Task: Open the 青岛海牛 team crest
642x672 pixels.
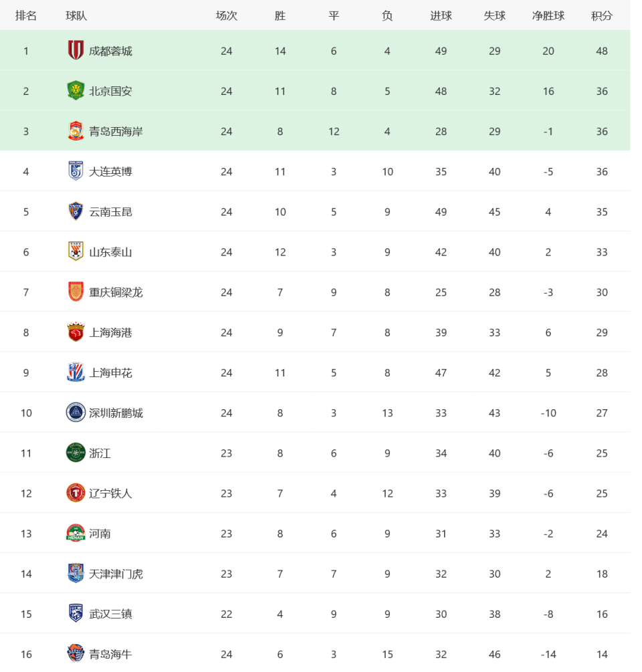Action: pyautogui.click(x=76, y=653)
